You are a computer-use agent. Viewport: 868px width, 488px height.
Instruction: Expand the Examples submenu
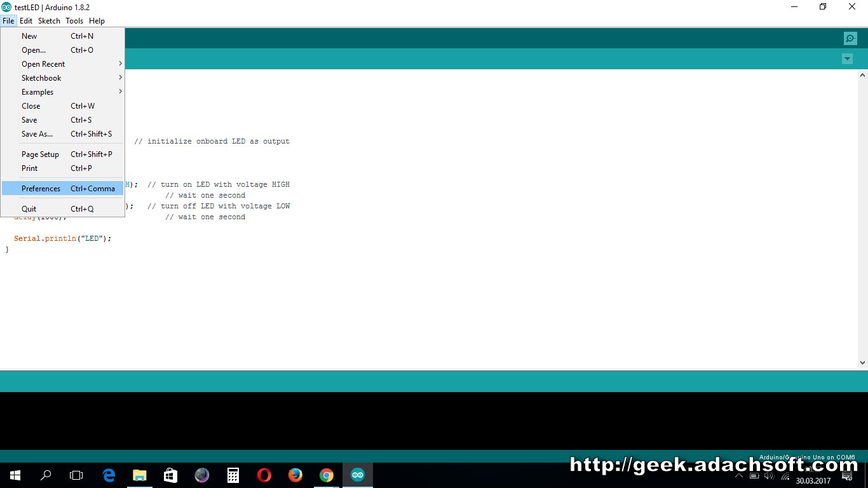point(62,92)
